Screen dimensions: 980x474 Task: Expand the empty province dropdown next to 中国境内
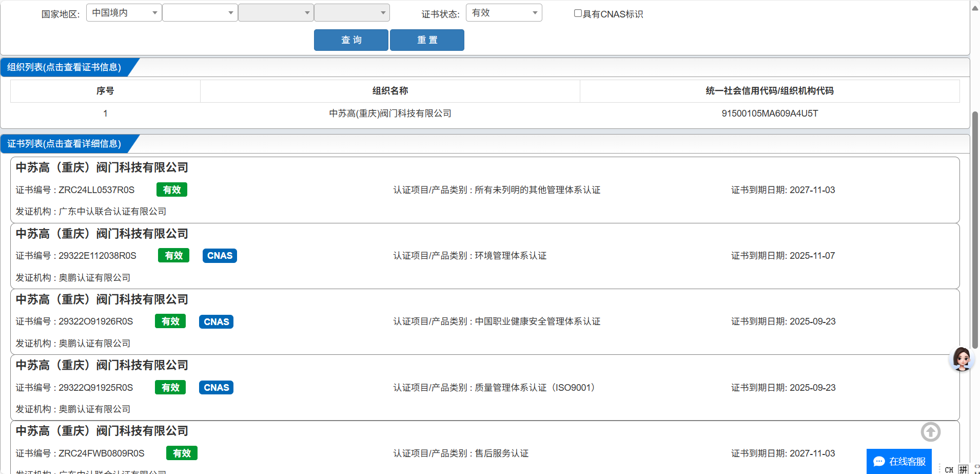(200, 13)
